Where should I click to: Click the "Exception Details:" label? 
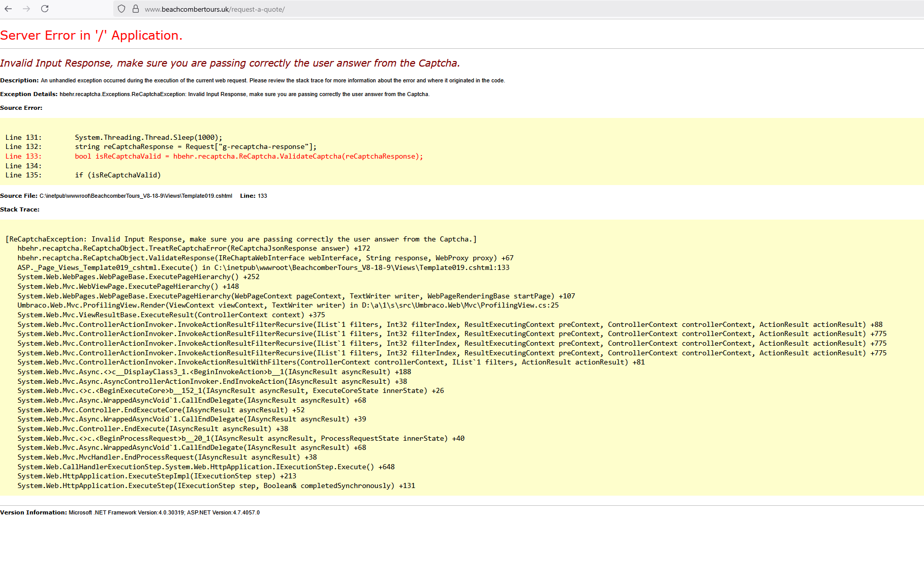tap(29, 94)
